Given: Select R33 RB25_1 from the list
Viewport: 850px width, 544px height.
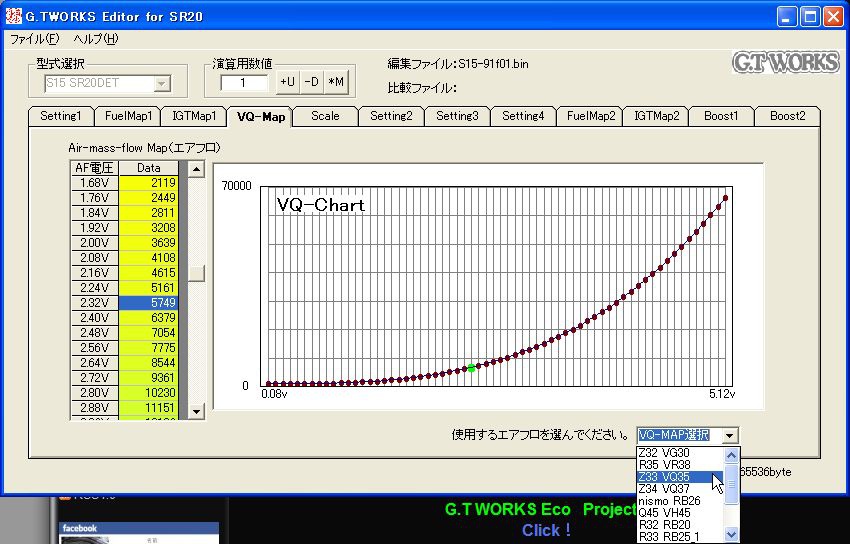Looking at the screenshot, I should pyautogui.click(x=680, y=536).
